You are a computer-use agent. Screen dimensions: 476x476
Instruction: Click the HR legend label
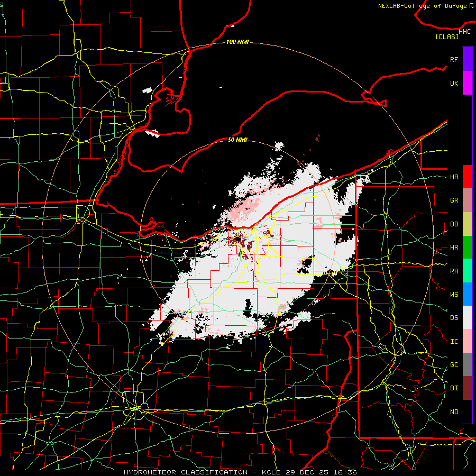454,248
